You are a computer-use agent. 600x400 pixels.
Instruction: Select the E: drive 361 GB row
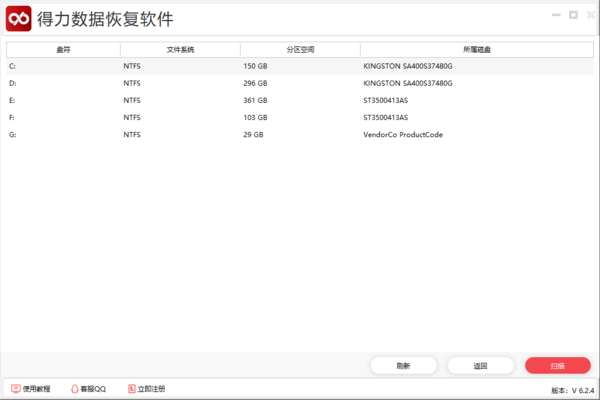click(x=300, y=100)
